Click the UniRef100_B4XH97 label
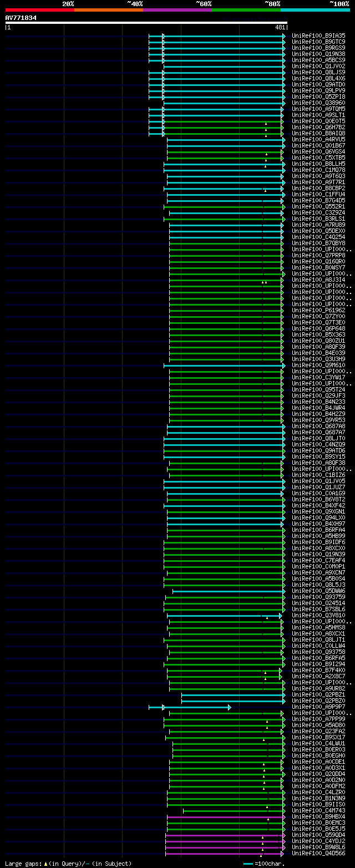Image resolution: width=355 pixels, height=868 pixels. click(318, 524)
